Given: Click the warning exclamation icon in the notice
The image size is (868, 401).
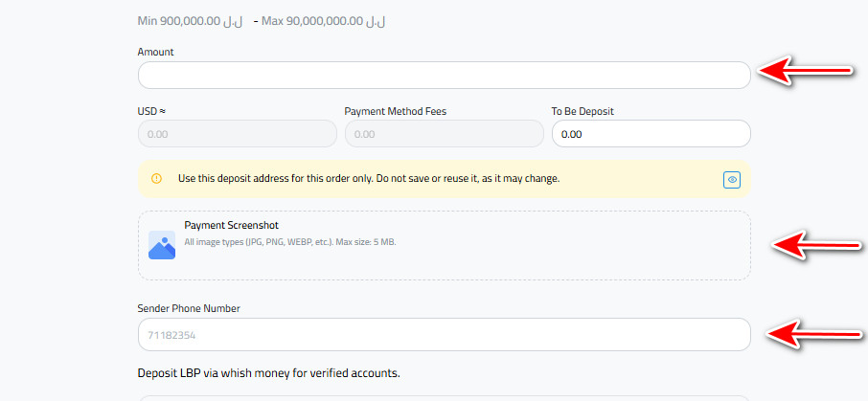Looking at the screenshot, I should coord(157,179).
